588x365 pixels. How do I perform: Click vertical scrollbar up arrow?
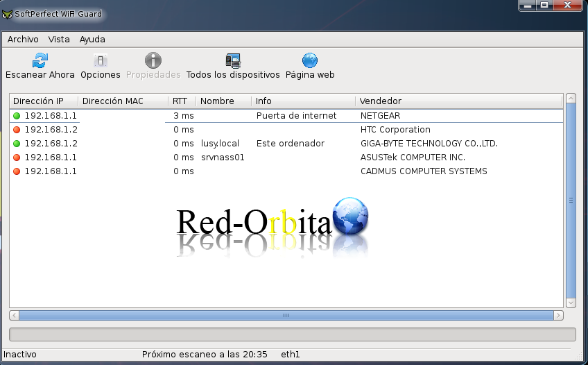point(571,99)
